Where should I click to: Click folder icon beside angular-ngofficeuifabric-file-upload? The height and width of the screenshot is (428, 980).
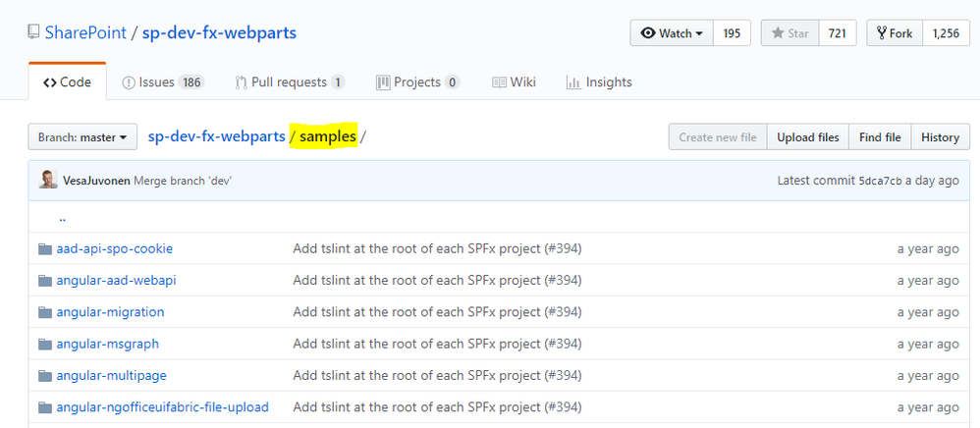tap(44, 407)
